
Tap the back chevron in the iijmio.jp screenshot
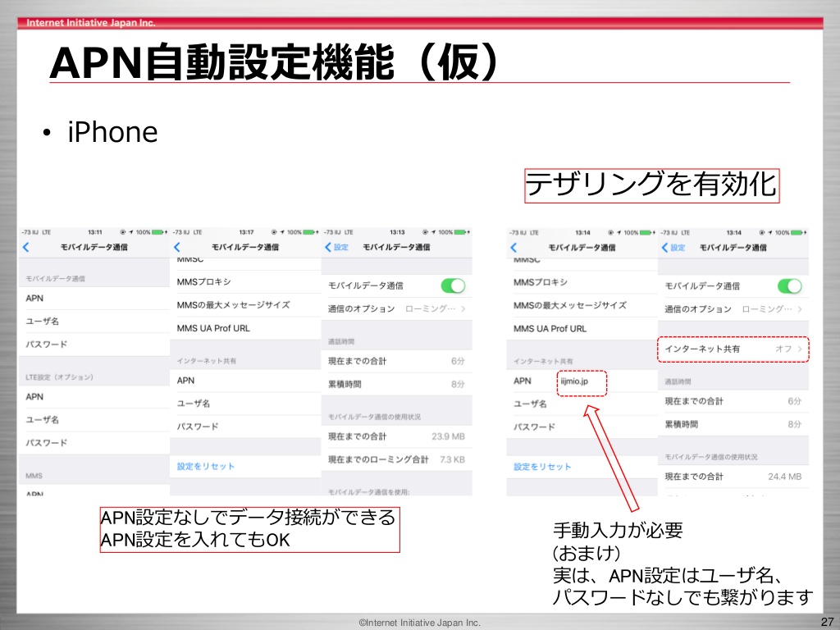(514, 248)
